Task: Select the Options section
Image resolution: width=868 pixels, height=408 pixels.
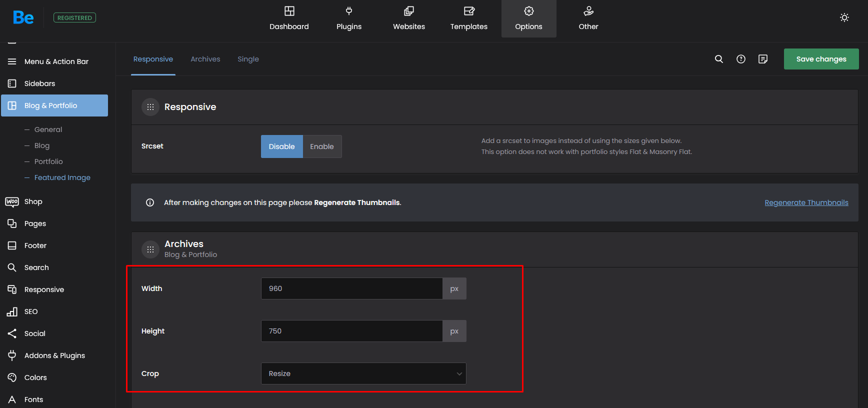Action: (x=528, y=18)
